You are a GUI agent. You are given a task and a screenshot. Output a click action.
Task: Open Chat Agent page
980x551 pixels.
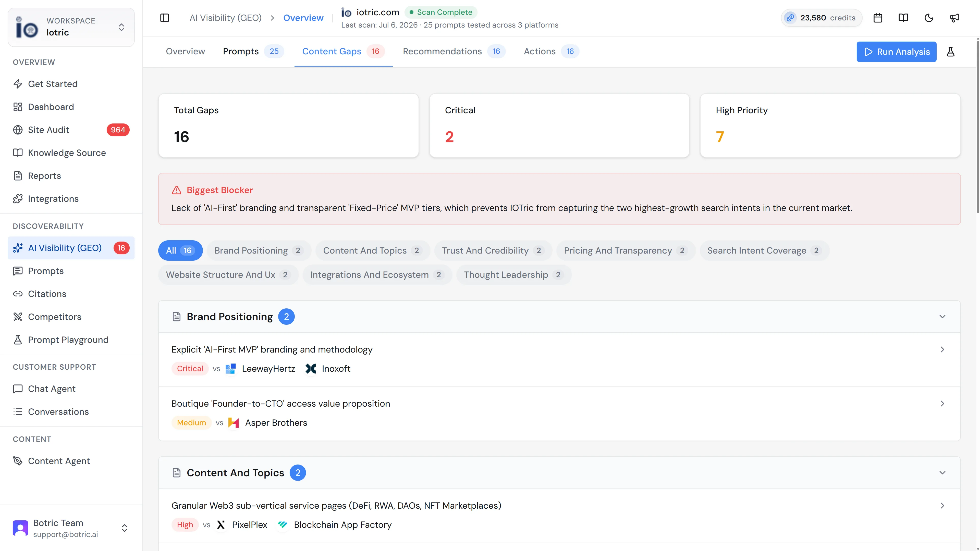[71, 389]
